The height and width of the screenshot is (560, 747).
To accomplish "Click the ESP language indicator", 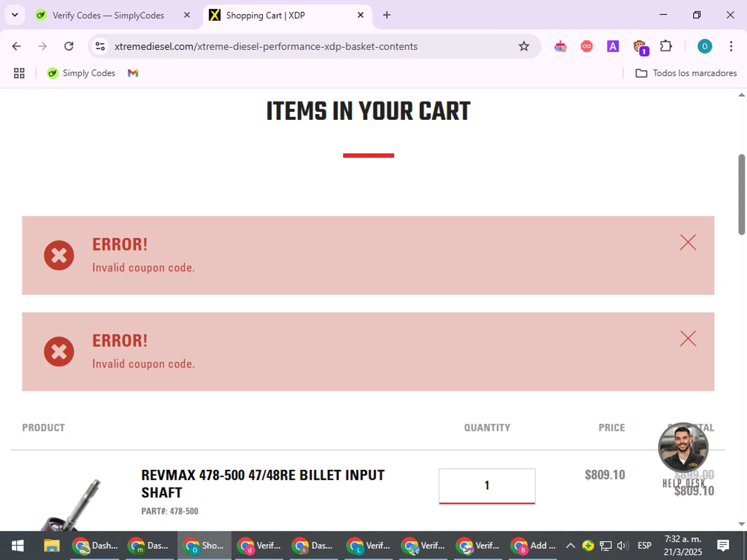I will pyautogui.click(x=644, y=546).
